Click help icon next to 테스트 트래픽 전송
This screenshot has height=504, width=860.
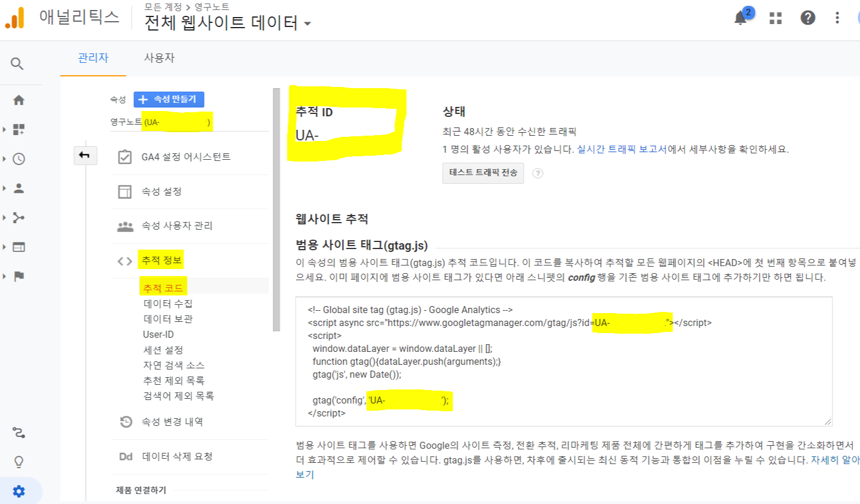point(537,173)
